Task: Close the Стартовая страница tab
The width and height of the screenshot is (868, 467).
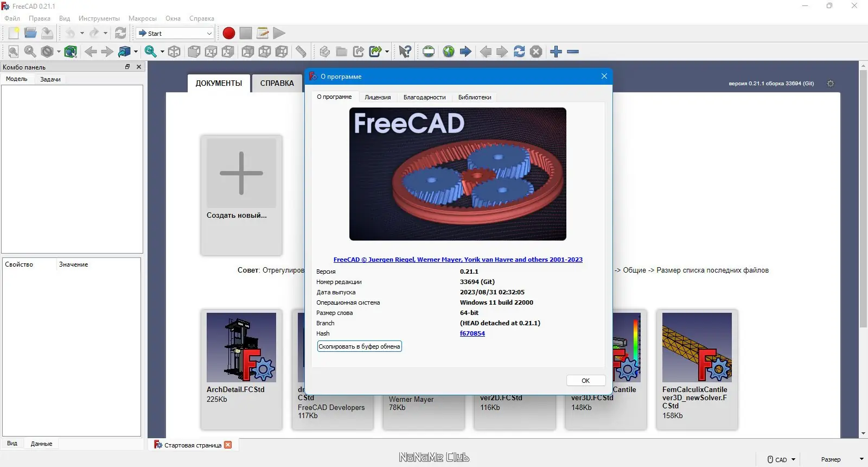Action: coord(228,445)
